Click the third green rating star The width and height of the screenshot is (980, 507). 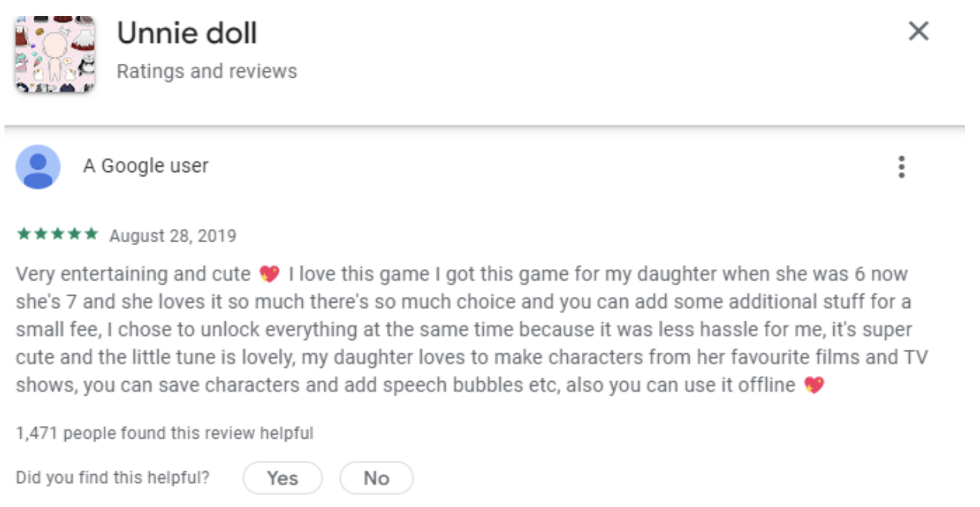(x=58, y=235)
